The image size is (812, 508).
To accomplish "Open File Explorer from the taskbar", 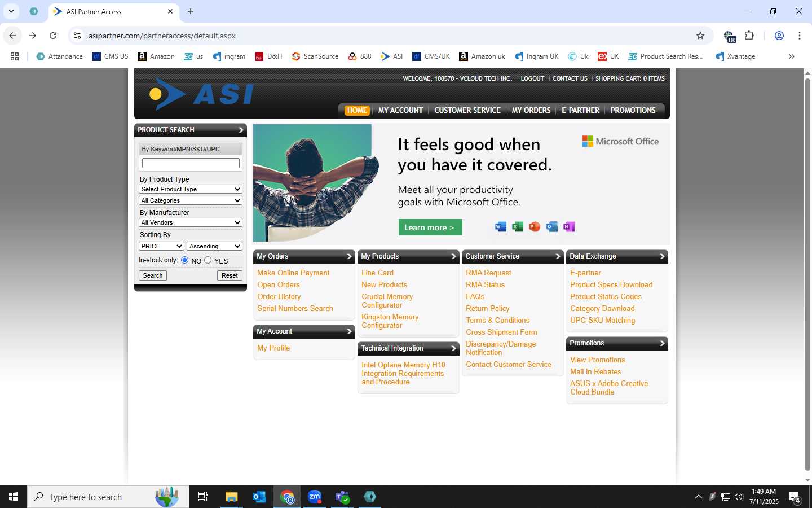I will 232,497.
